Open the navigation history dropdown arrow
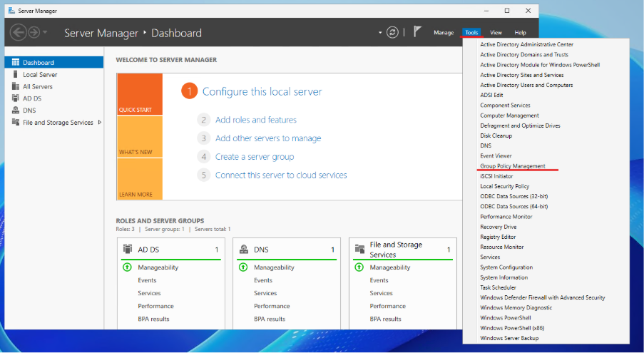 [46, 33]
